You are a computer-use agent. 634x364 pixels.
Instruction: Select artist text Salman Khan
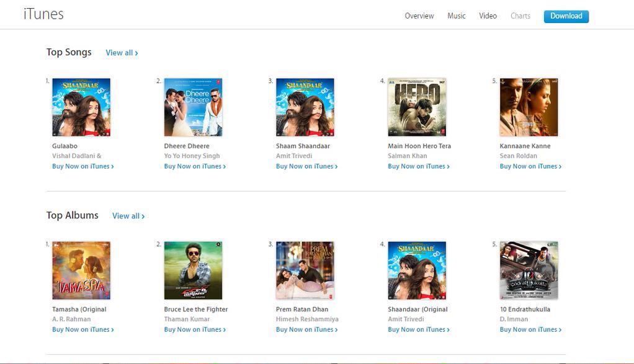[x=407, y=156]
